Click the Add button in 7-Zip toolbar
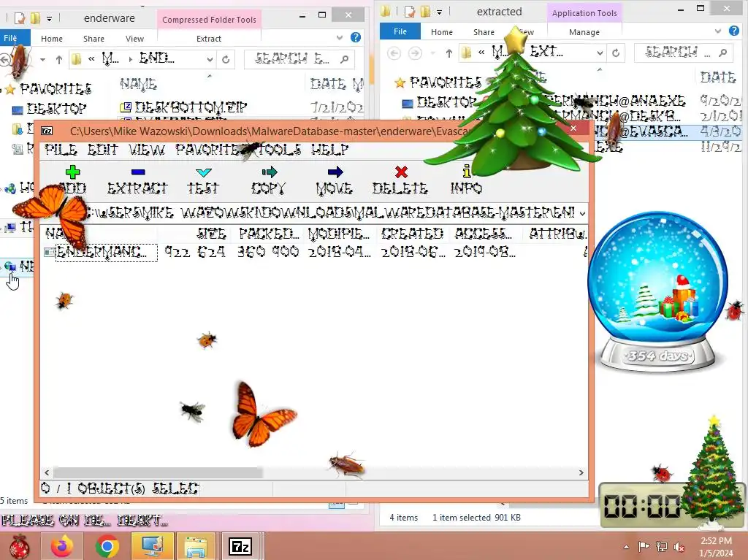748x560 pixels. pos(72,180)
